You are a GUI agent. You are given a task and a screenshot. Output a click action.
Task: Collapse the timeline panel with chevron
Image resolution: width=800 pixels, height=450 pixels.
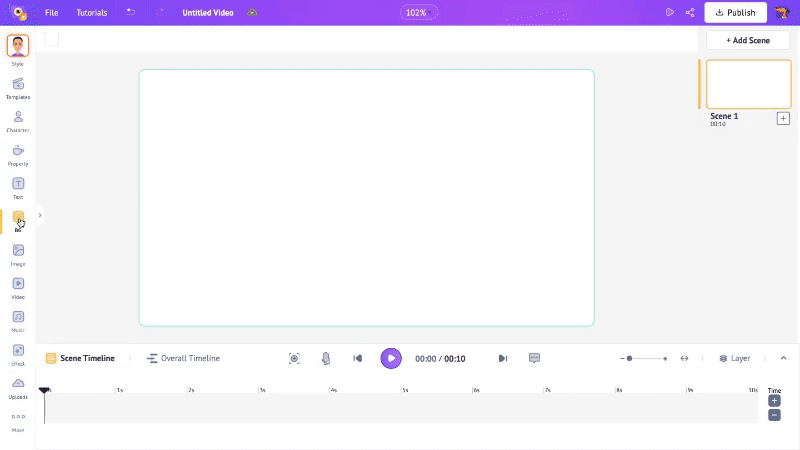coord(783,358)
